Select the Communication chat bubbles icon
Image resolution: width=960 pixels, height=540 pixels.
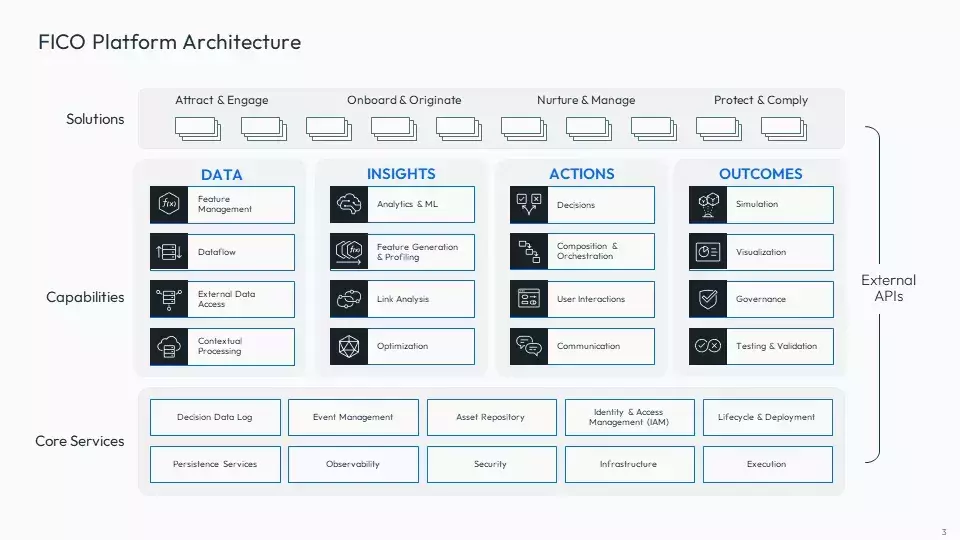[528, 346]
